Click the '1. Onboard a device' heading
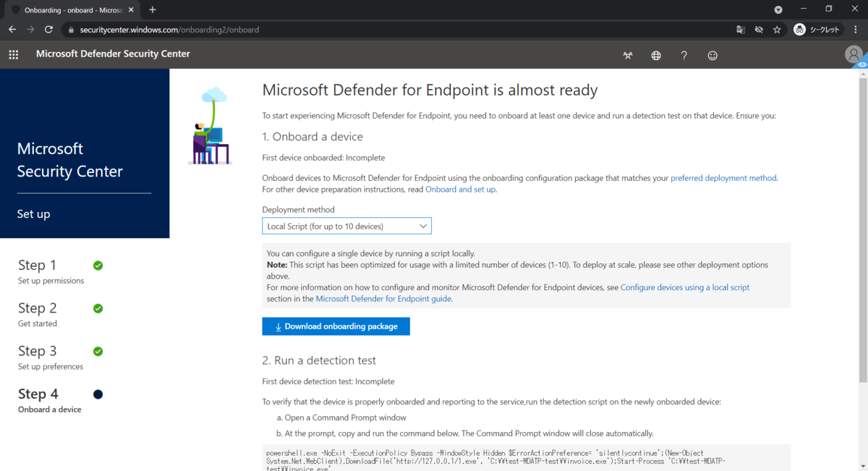The height and width of the screenshot is (471, 868). click(x=312, y=137)
